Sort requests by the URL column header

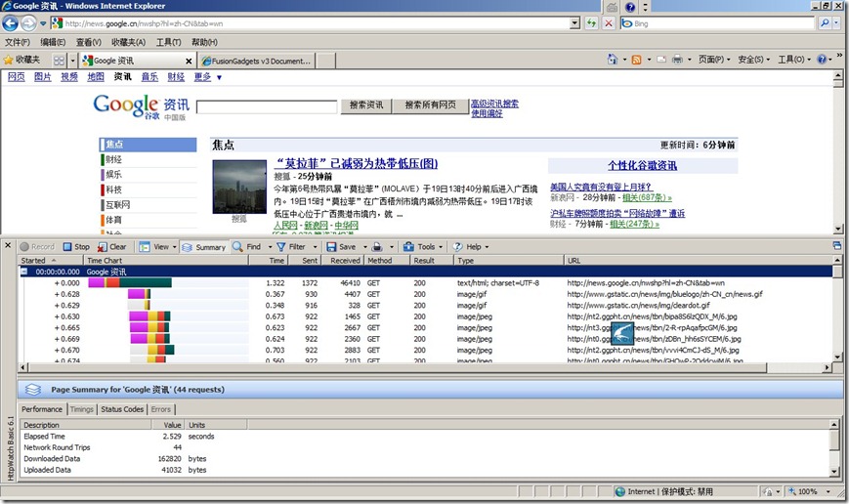(x=698, y=261)
